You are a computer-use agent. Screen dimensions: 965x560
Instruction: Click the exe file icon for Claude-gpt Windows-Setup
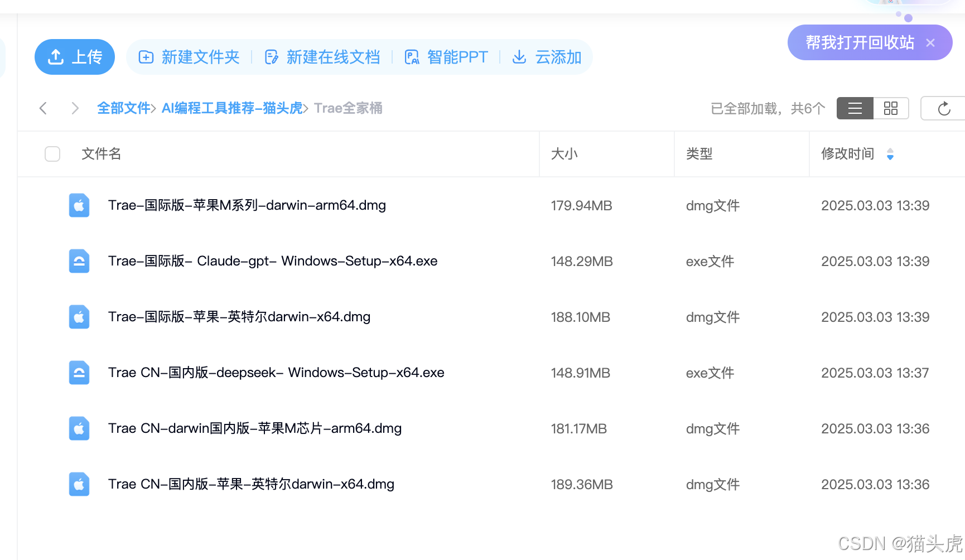(79, 261)
